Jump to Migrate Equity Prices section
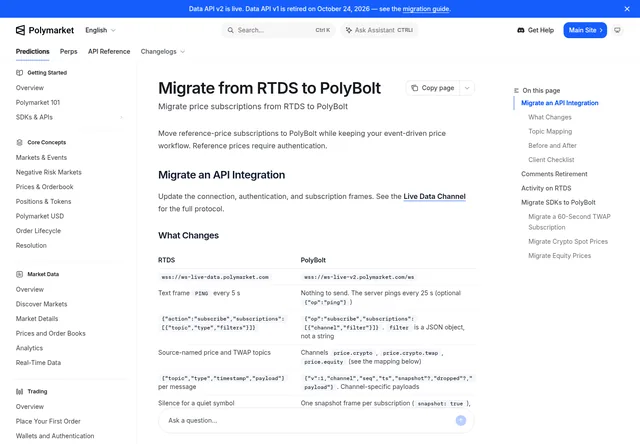The image size is (640, 444). [559, 256]
